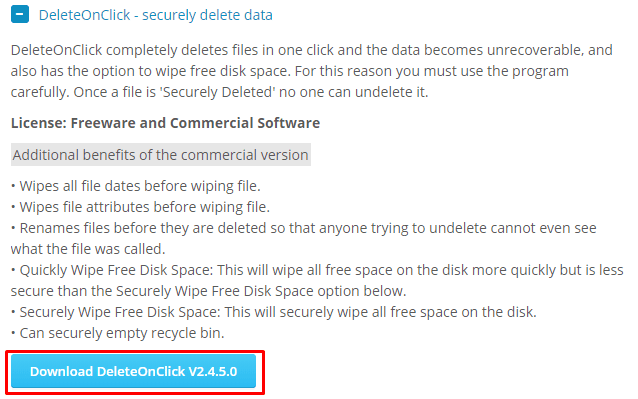Click the first description line starting 'DeleteOnClick completely deletes'
Viewport: 638px width, 399px height.
coord(312,50)
